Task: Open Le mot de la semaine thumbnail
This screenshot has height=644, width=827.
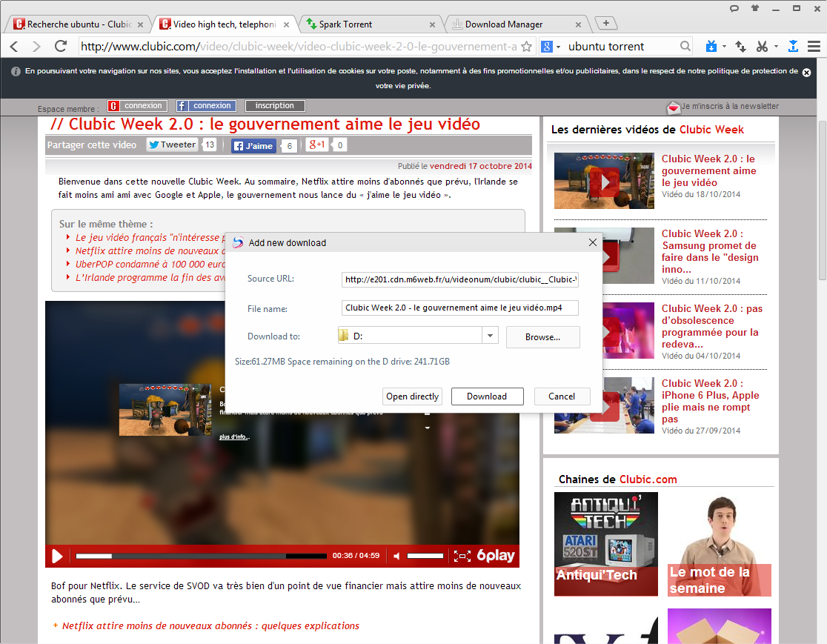Action: [720, 544]
